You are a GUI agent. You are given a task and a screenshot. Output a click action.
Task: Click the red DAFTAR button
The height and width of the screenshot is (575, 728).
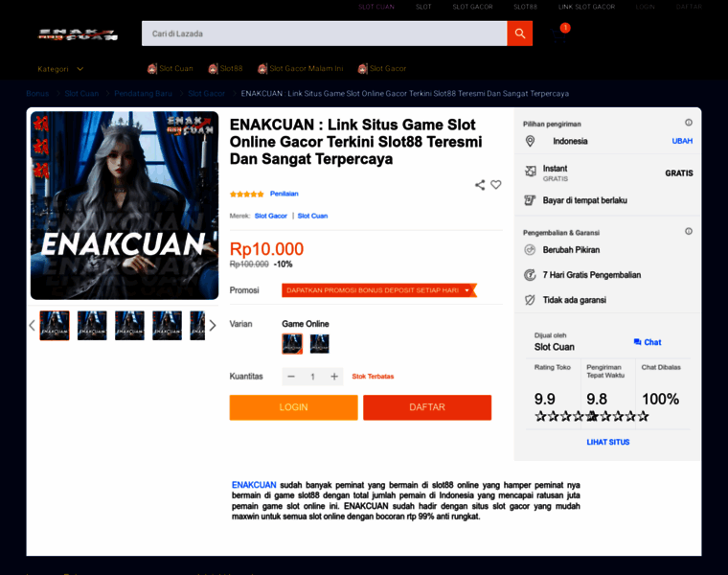click(x=427, y=407)
